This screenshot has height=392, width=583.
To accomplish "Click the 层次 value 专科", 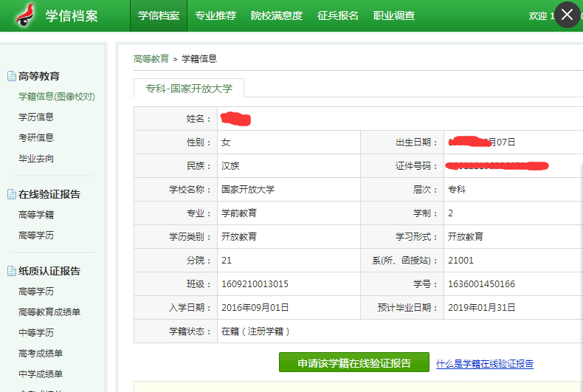I will pyautogui.click(x=457, y=189).
